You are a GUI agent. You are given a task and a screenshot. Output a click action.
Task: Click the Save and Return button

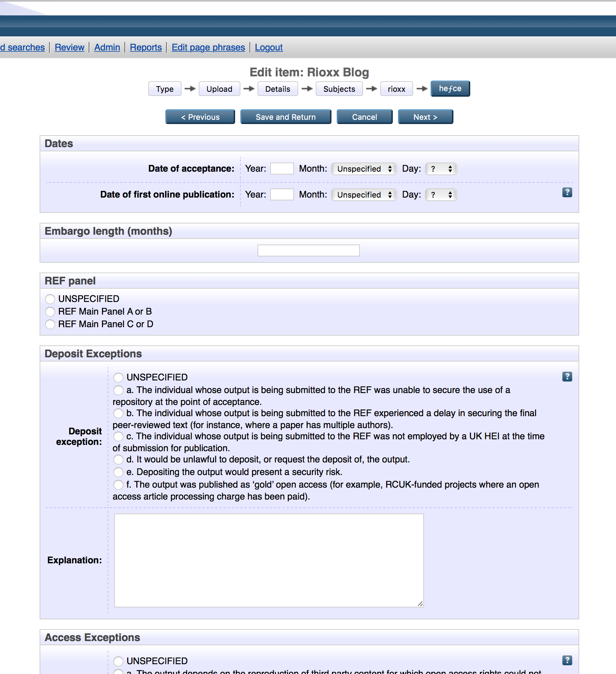tap(286, 117)
